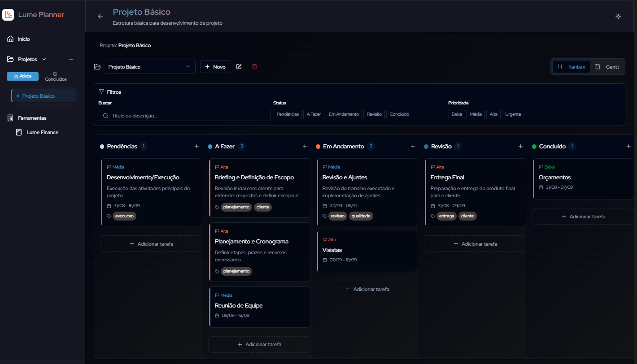The width and height of the screenshot is (637, 364).
Task: Toggle the Pendências status filter
Action: click(x=288, y=114)
